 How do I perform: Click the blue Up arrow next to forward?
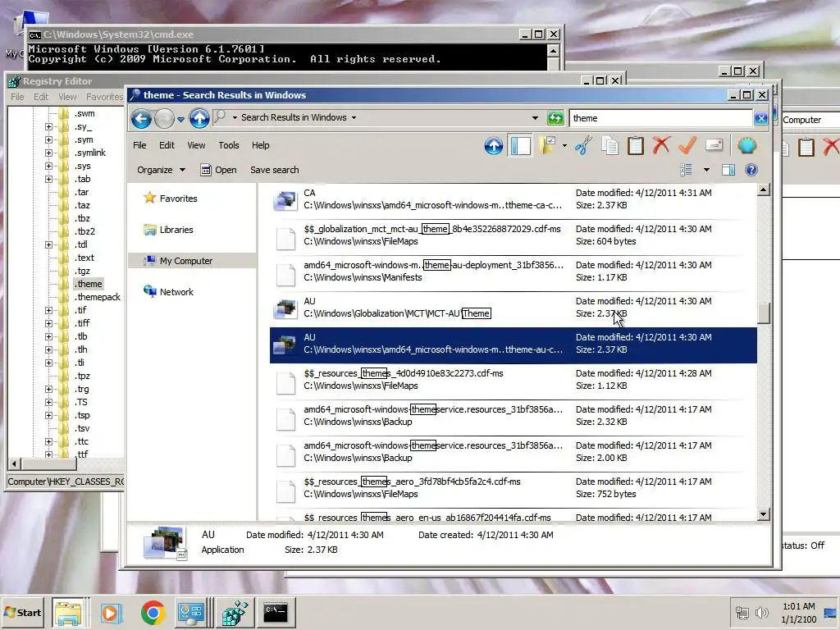point(199,118)
